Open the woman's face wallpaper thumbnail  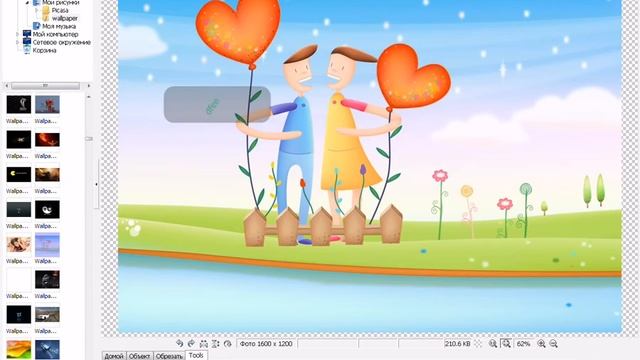[19, 244]
